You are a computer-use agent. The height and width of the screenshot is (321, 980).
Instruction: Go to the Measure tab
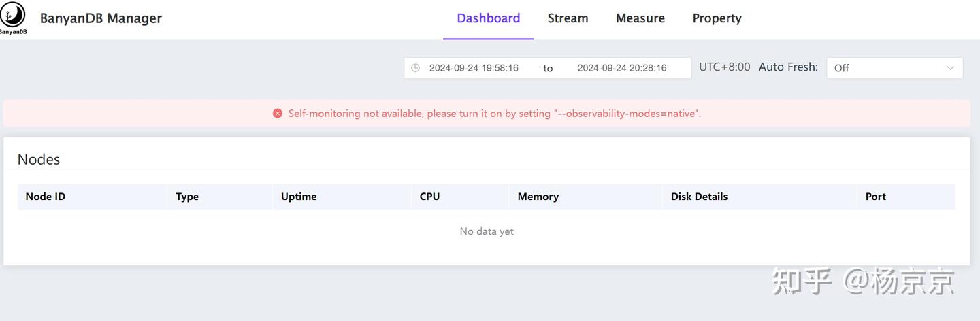tap(640, 18)
